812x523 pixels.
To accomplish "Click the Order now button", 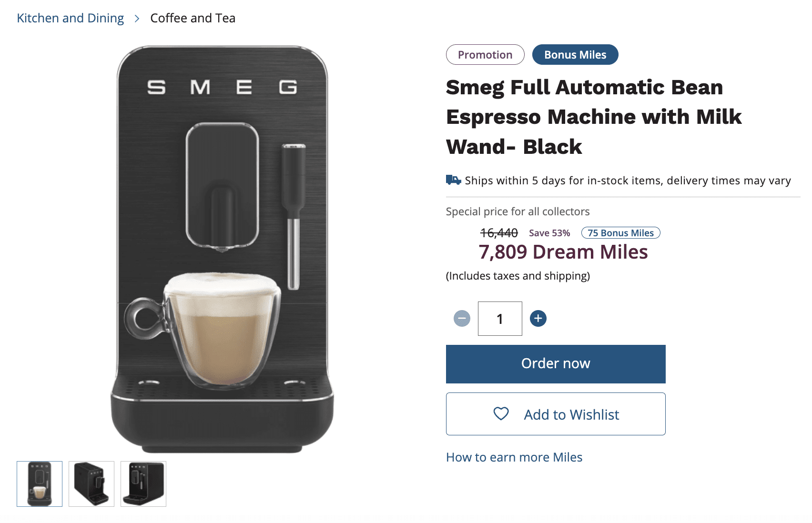I will [x=556, y=364].
